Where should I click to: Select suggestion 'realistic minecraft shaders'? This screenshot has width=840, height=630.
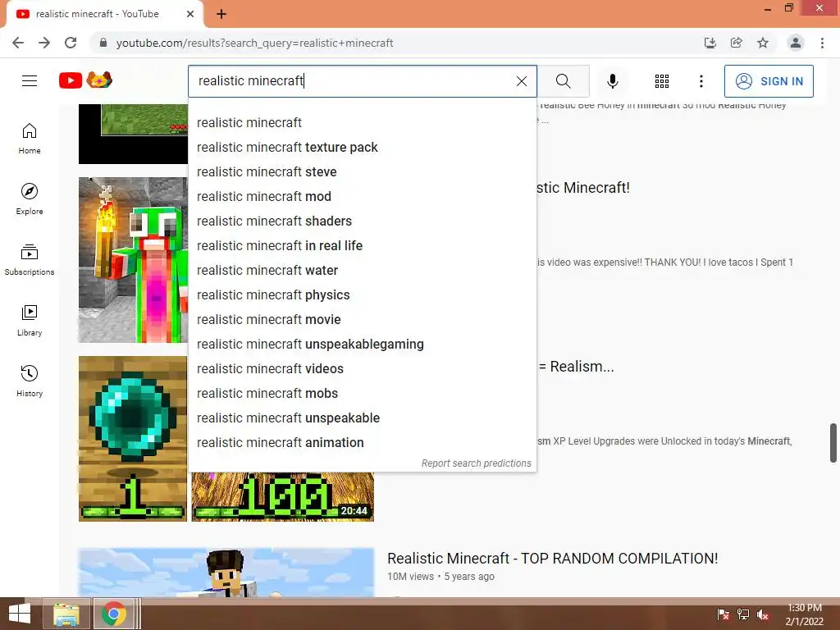[362, 221]
